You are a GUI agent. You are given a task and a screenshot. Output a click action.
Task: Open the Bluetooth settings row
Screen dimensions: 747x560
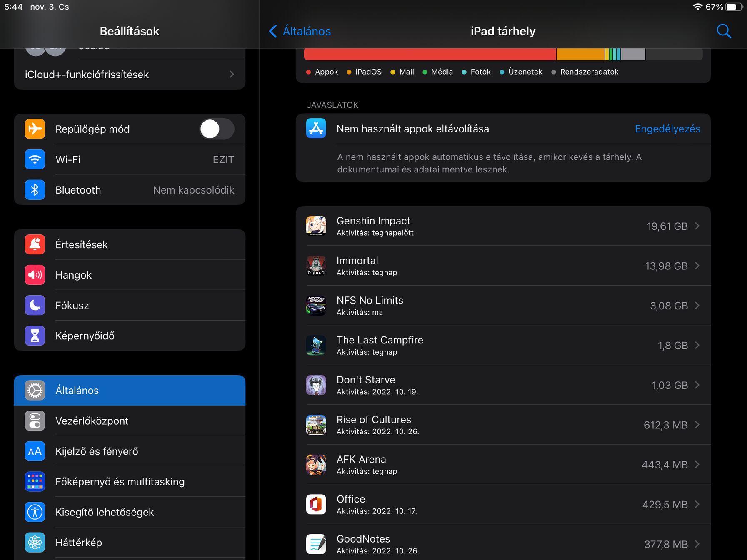point(130,190)
